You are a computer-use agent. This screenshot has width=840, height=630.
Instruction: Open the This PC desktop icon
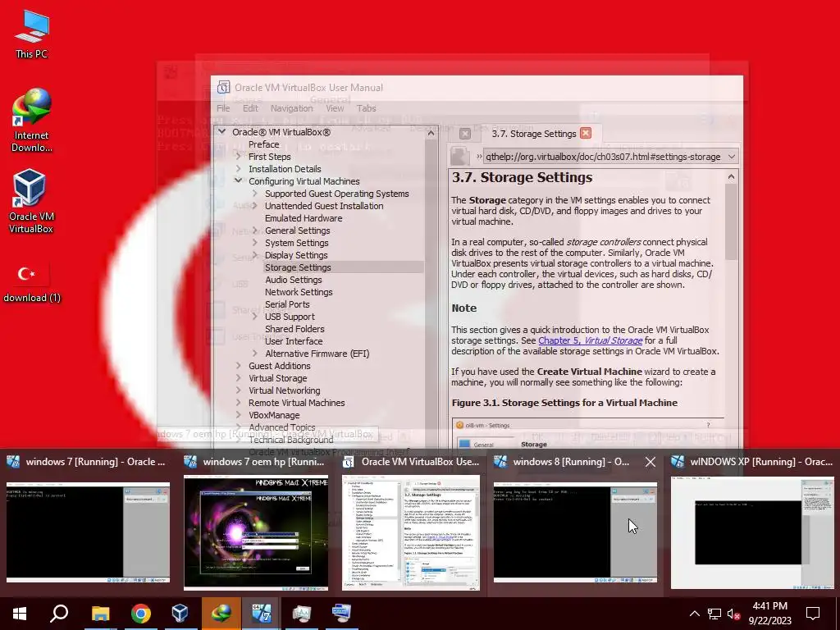tap(32, 34)
